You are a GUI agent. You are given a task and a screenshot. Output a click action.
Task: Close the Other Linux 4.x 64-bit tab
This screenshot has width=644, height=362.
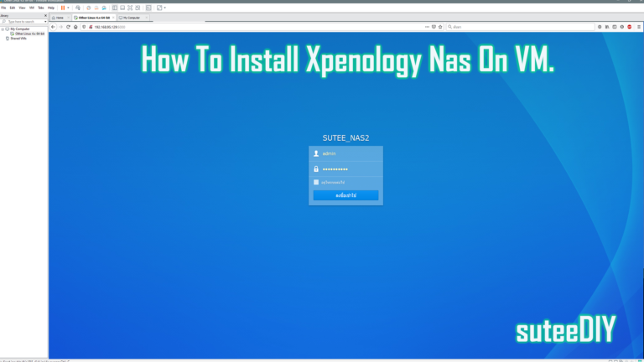coord(113,18)
